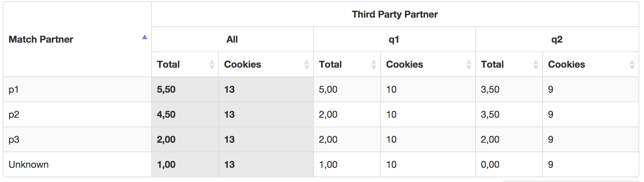Click sort arrows beside q1 Cookies header
Image resolution: width=644 pixels, height=182 pixels.
(469, 64)
